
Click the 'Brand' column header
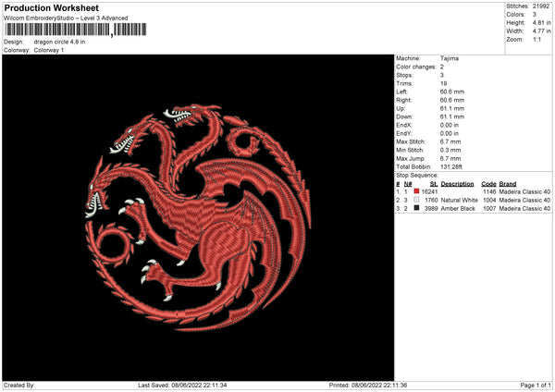pos(508,184)
